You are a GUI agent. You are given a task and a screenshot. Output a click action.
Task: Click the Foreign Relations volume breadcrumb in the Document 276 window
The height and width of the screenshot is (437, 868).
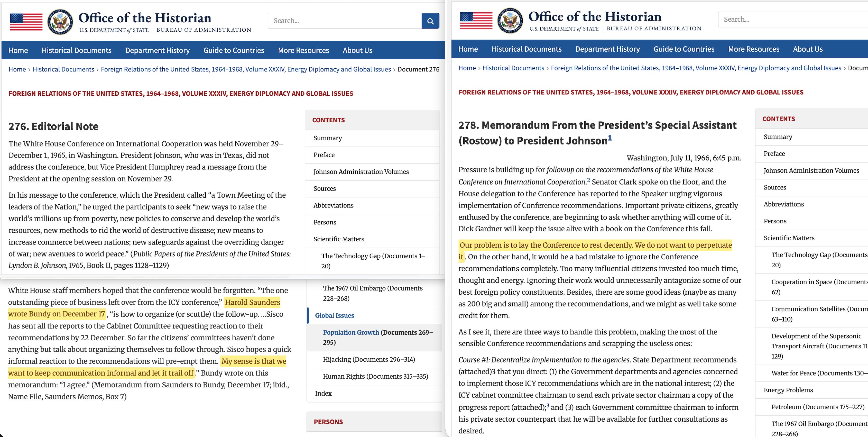(246, 69)
